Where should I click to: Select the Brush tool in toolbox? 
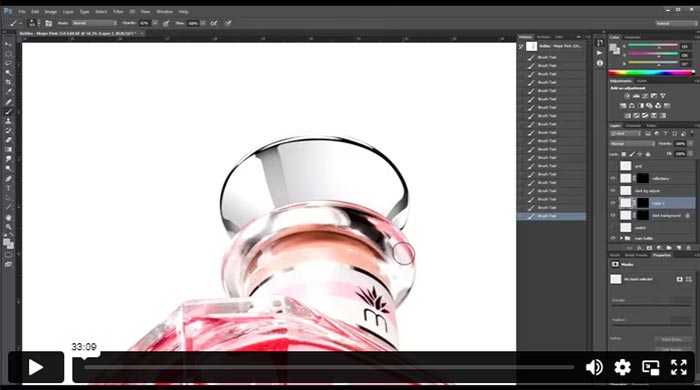click(8, 112)
